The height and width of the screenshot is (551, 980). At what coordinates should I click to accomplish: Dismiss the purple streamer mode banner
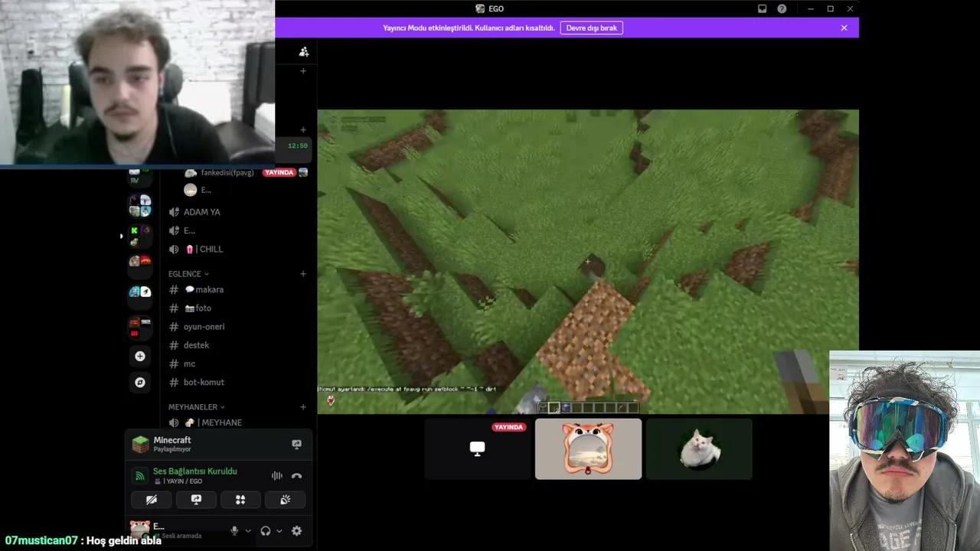click(844, 28)
